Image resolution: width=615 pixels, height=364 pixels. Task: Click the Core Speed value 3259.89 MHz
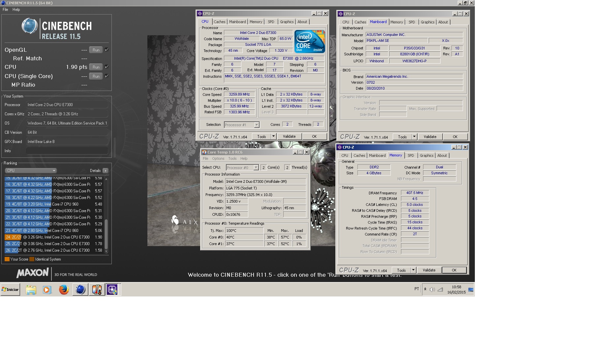239,94
